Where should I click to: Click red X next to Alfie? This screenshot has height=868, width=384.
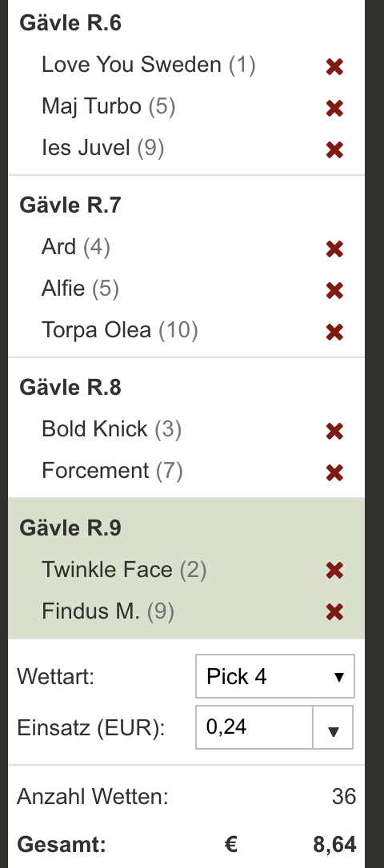[x=334, y=291]
